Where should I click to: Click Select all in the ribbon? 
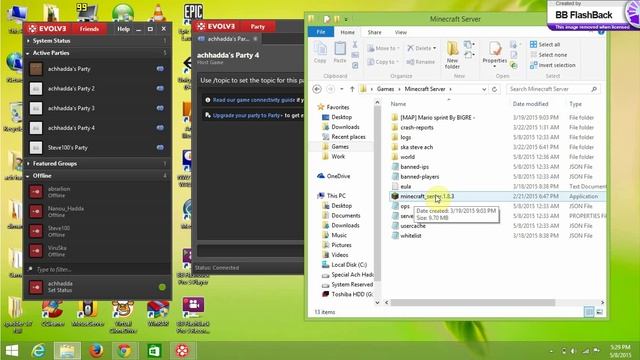click(x=545, y=44)
